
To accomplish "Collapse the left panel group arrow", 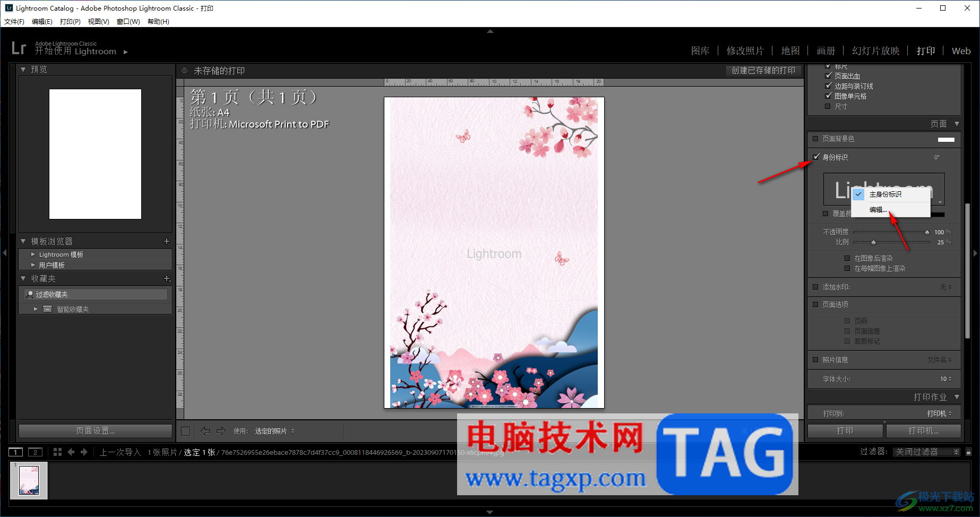I will tap(4, 253).
